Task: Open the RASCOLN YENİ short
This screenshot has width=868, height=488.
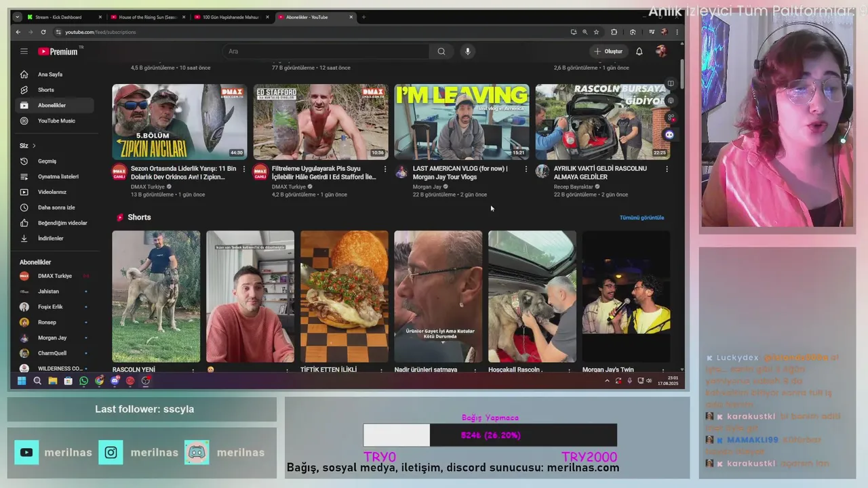Action: click(x=156, y=297)
